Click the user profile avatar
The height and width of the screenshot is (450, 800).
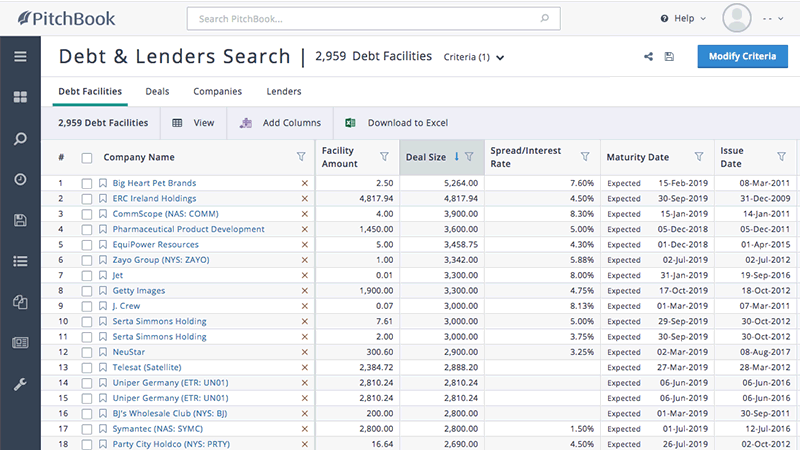click(737, 18)
